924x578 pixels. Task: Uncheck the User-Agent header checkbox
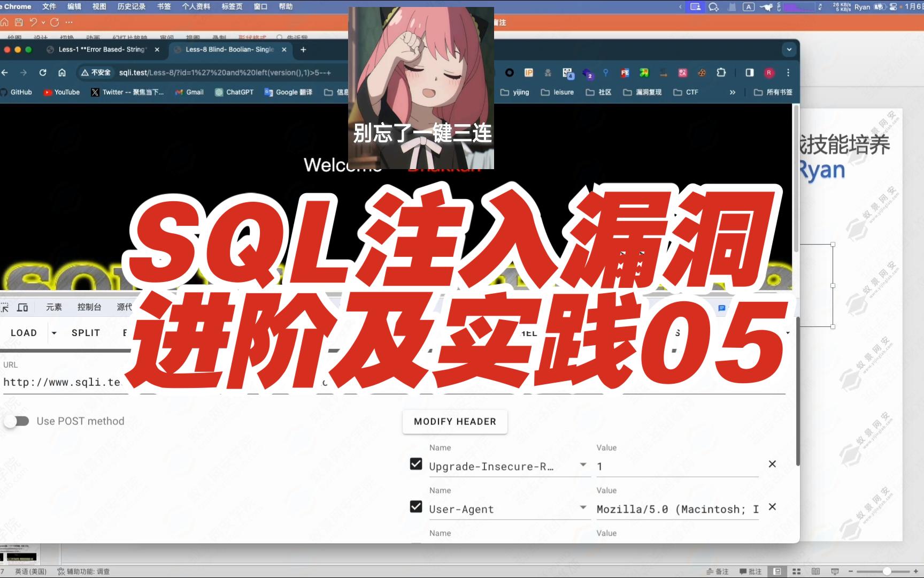416,507
